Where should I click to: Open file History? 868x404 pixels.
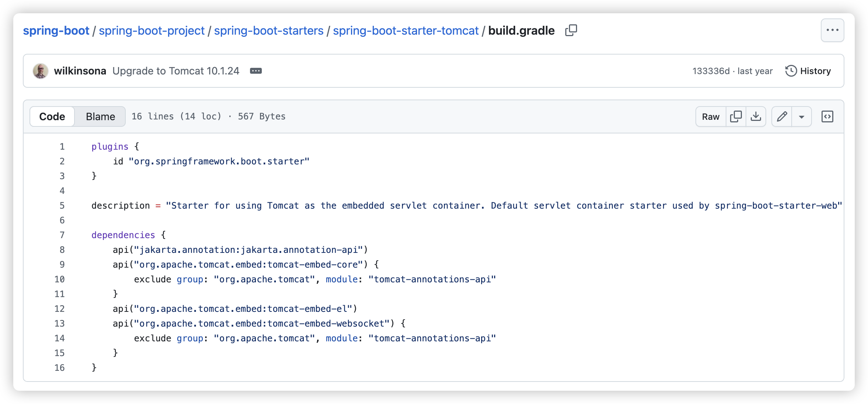coord(808,71)
